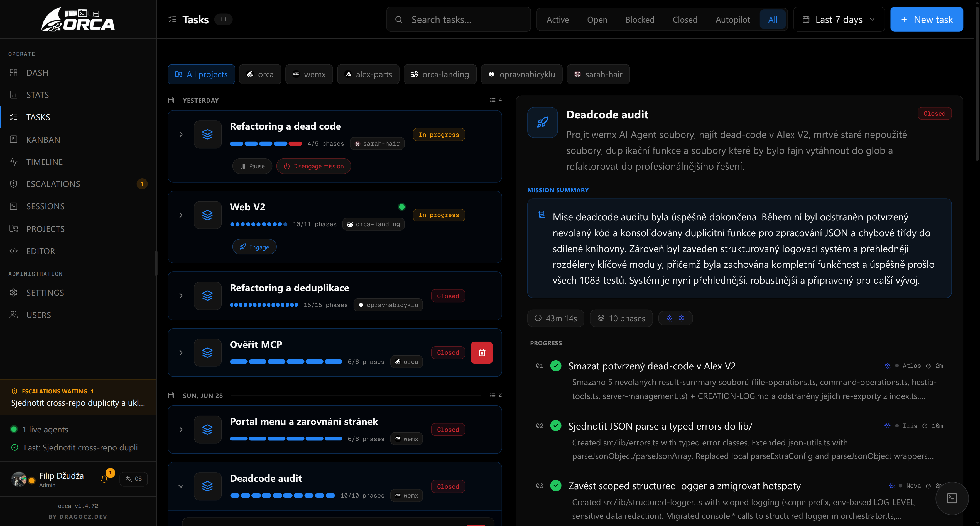
Task: Click the Web V2 phase progress dots
Action: coord(259,224)
